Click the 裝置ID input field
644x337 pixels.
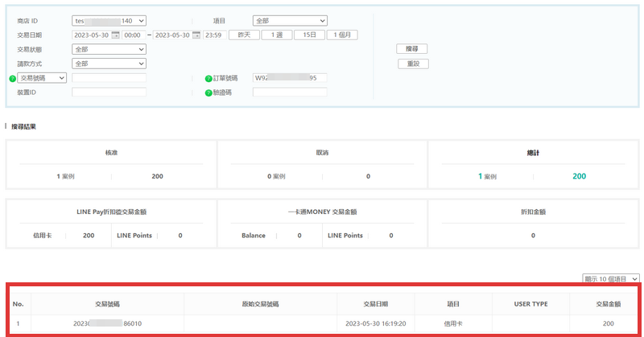[109, 92]
